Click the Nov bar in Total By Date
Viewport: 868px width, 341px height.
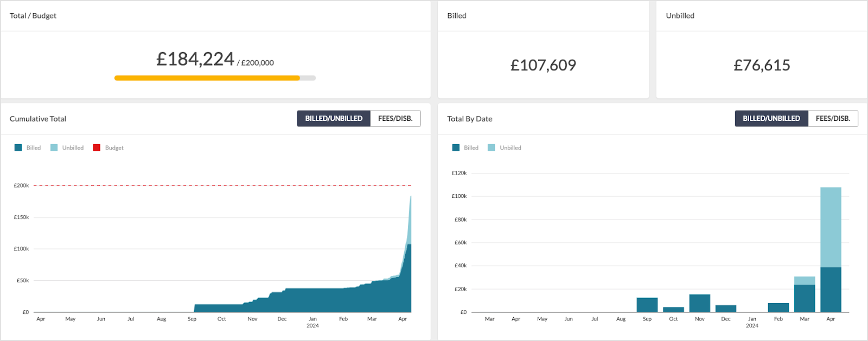700,303
